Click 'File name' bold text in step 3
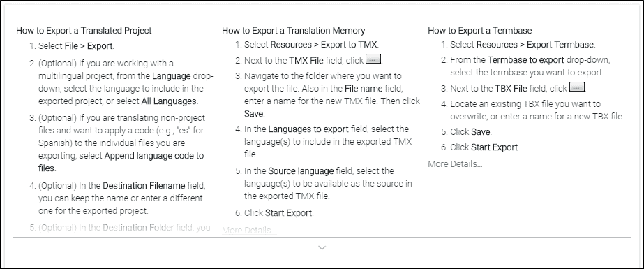 (364, 89)
